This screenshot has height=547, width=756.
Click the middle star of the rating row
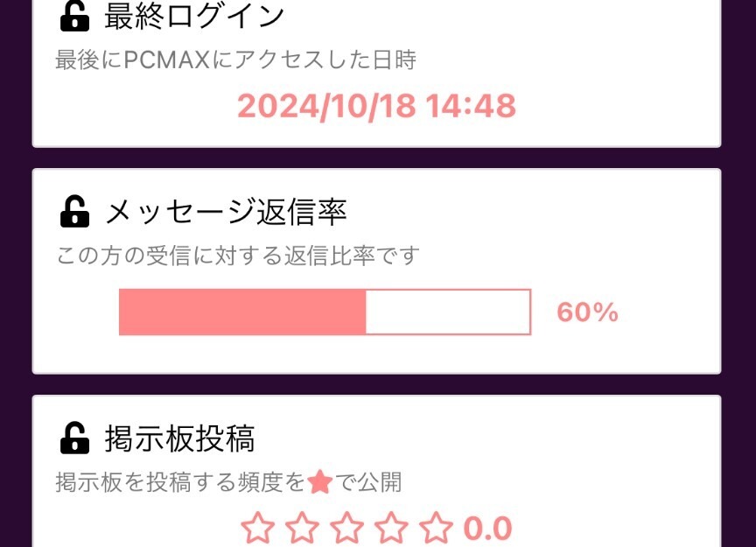click(347, 527)
